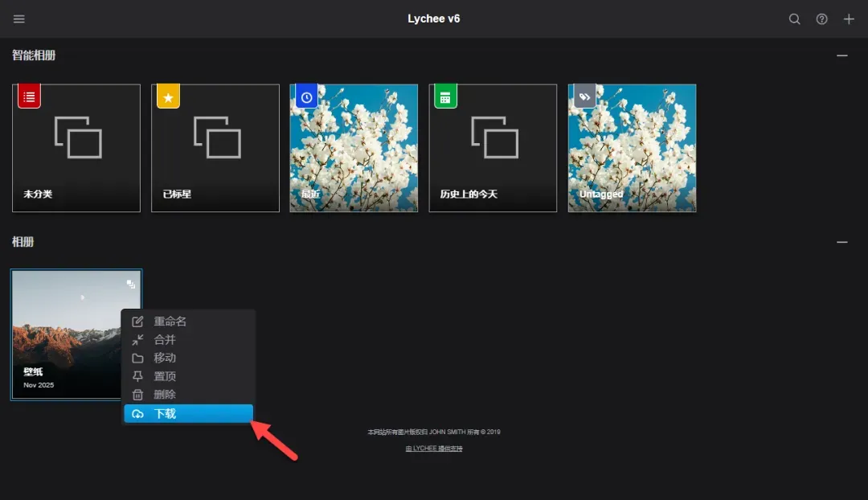Click the yellow star badge on 已标星
868x500 pixels.
[168, 97]
